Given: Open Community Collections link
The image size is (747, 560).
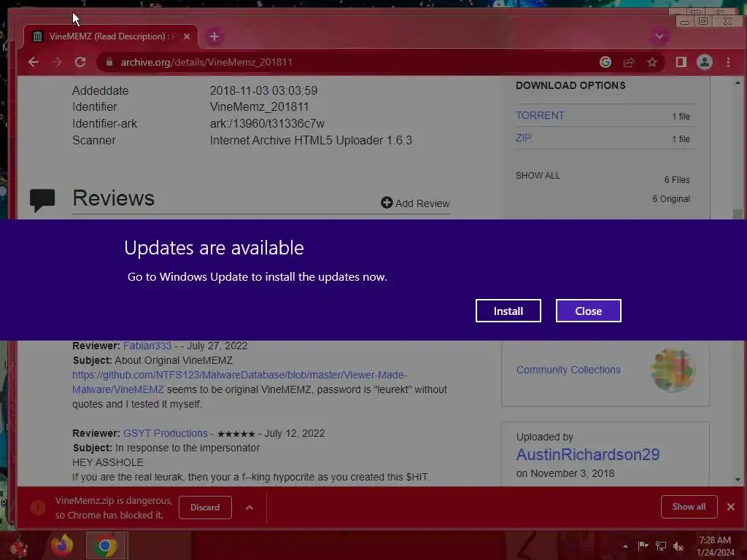Looking at the screenshot, I should pyautogui.click(x=568, y=370).
